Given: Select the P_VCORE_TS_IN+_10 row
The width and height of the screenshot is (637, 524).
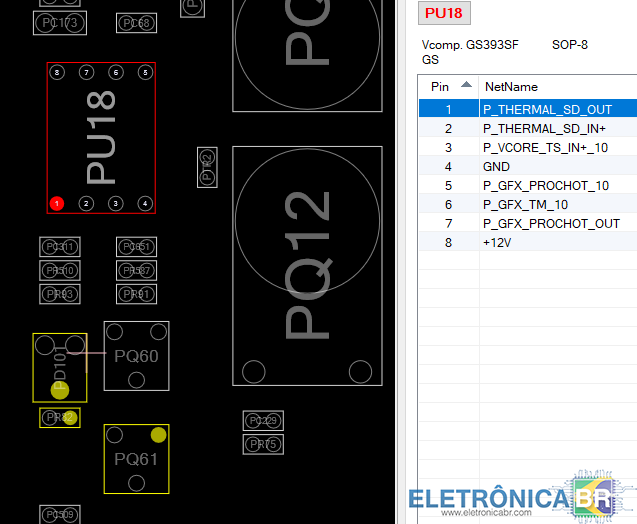Looking at the screenshot, I should 545,148.
